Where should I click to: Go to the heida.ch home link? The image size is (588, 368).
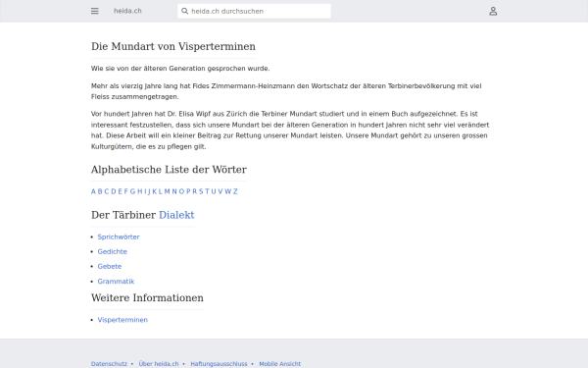127,11
